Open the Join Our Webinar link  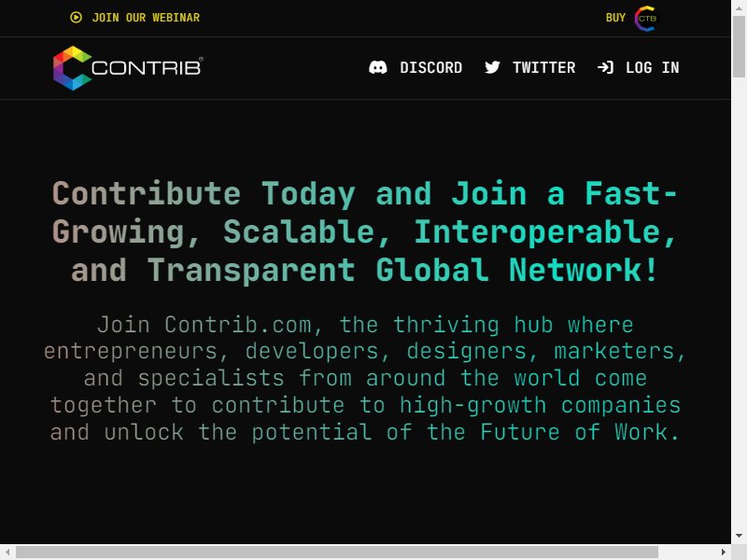146,18
